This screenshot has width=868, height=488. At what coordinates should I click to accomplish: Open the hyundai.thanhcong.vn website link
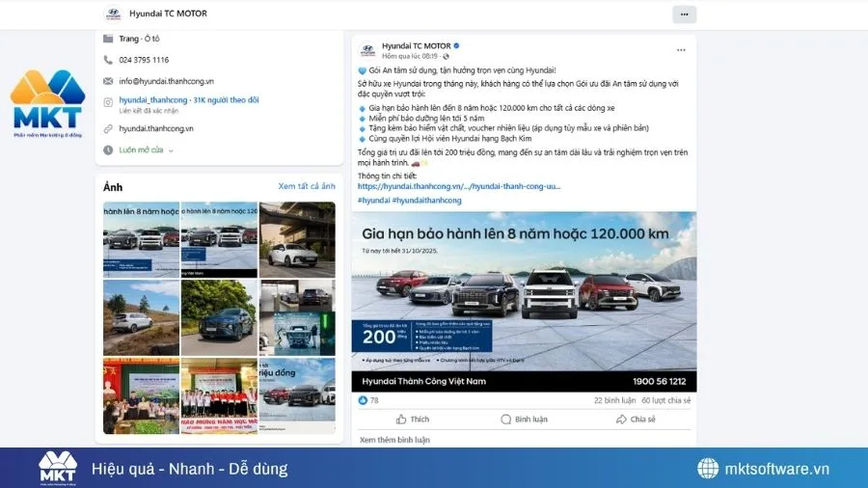(156, 128)
